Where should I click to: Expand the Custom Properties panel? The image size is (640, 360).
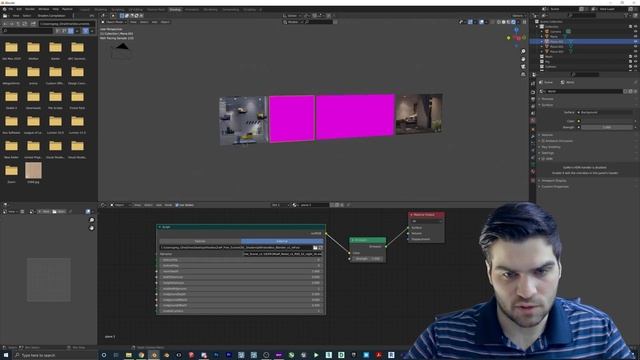tap(554, 187)
